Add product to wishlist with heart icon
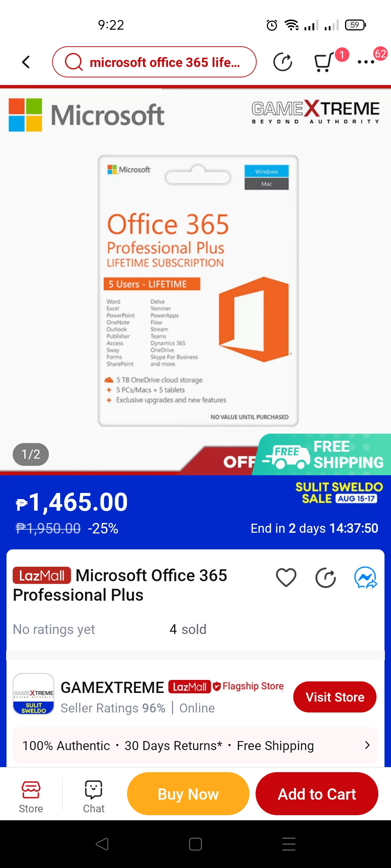This screenshot has height=868, width=391. [286, 578]
